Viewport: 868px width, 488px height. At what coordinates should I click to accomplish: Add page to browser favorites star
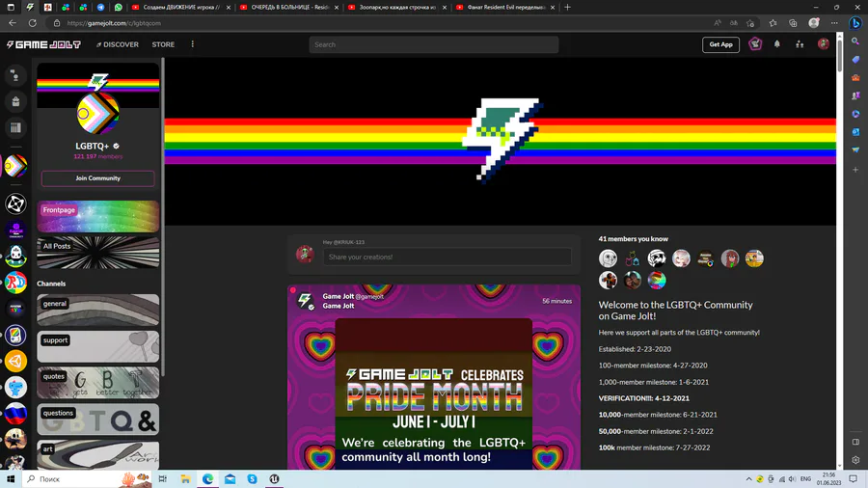pos(750,23)
